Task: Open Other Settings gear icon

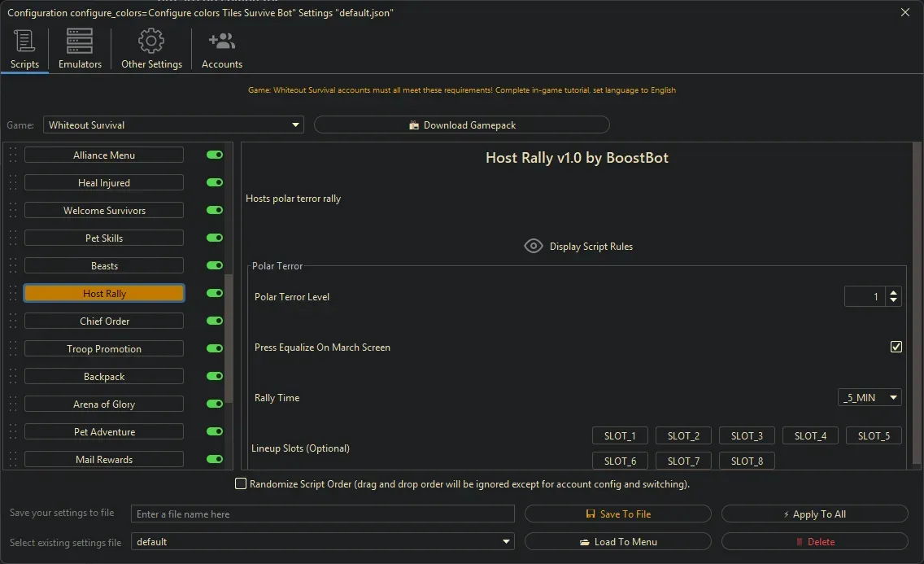Action: [151, 42]
